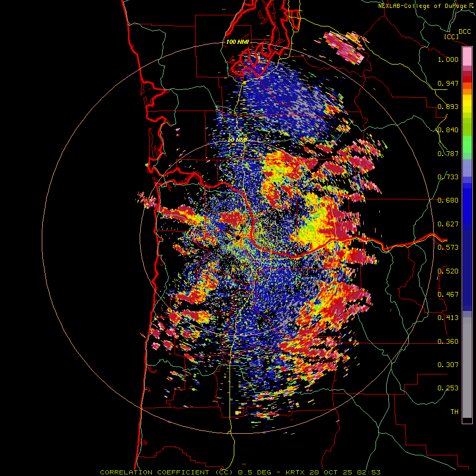Select the 0.787 scale value

tap(448, 153)
